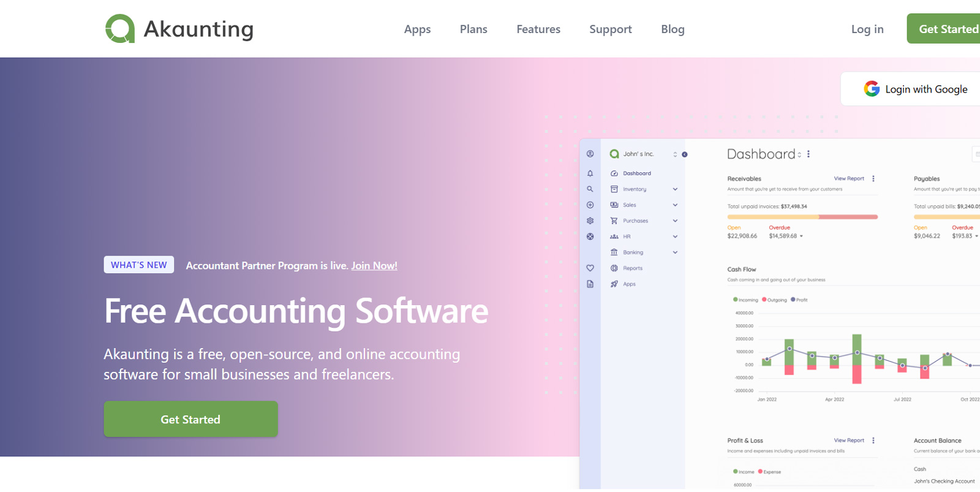Click the Dashboard gauge icon in the menu
This screenshot has height=492, width=980.
[x=614, y=173]
